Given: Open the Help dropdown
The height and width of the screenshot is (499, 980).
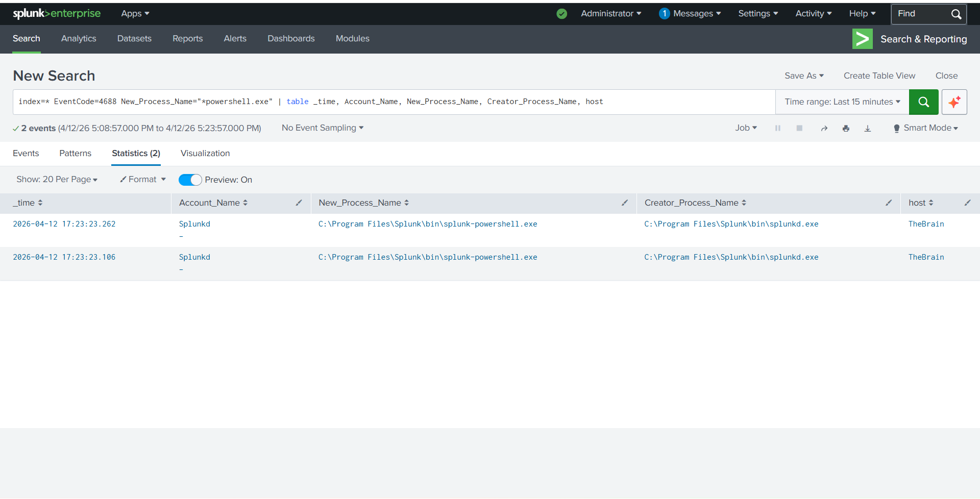Looking at the screenshot, I should pyautogui.click(x=862, y=14).
